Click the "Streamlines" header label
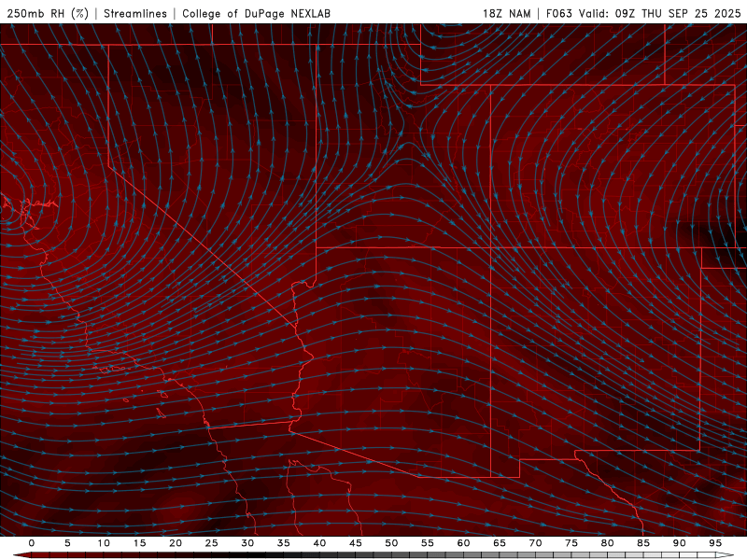Screen dimensions: 747x560 [135, 14]
